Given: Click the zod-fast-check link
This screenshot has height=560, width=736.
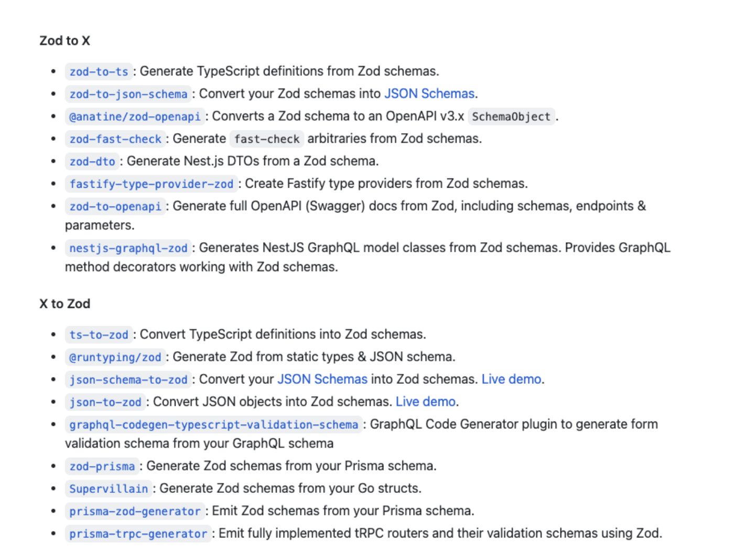Looking at the screenshot, I should click(x=115, y=139).
